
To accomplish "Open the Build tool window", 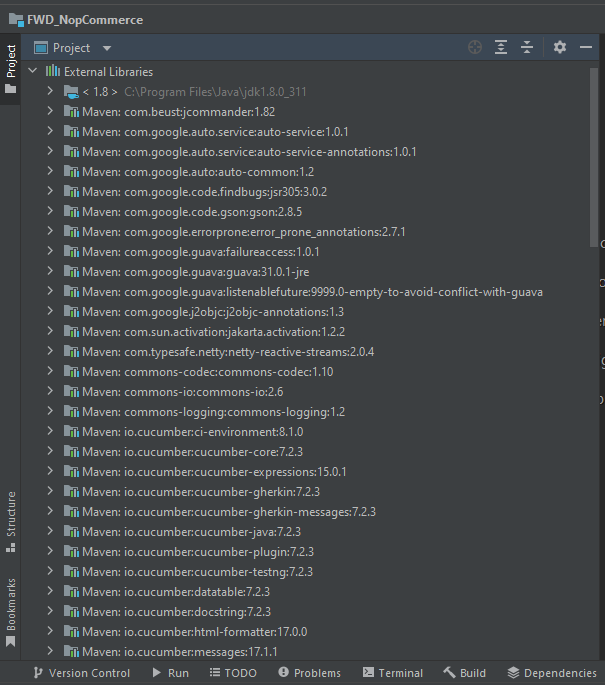I will pyautogui.click(x=464, y=673).
